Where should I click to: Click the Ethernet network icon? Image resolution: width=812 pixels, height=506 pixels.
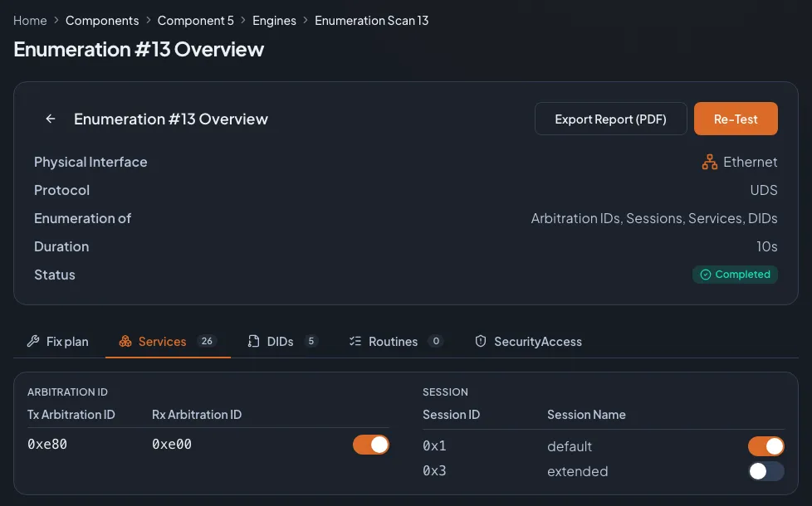pyautogui.click(x=710, y=162)
